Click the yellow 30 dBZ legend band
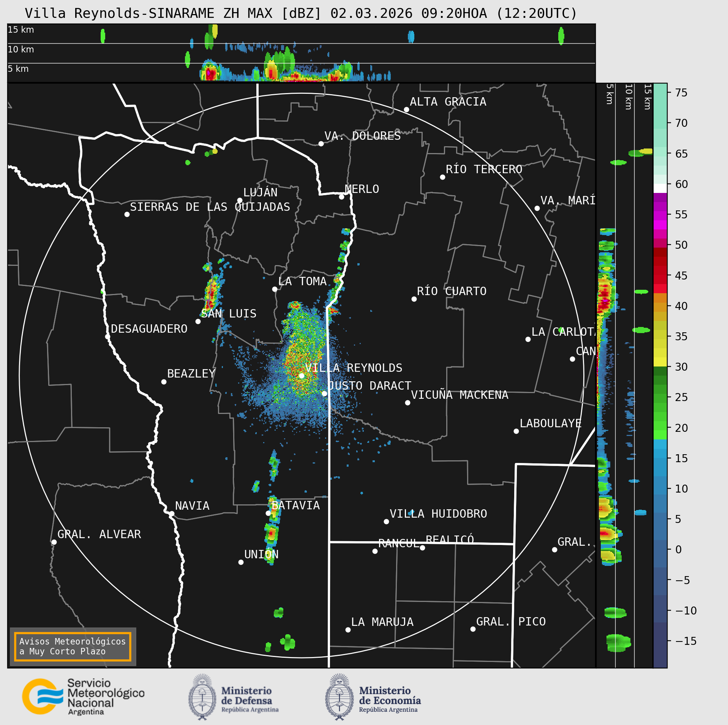 (660, 362)
